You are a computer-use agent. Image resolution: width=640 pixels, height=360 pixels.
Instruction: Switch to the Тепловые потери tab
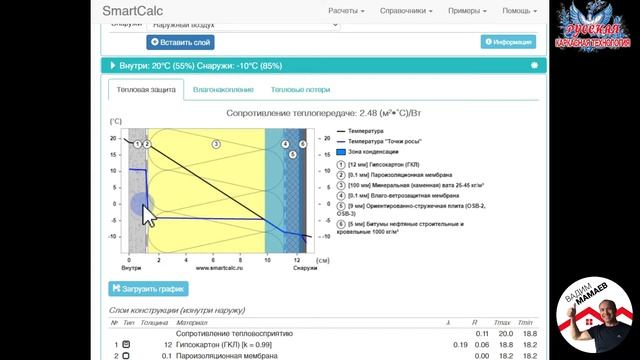pos(300,89)
